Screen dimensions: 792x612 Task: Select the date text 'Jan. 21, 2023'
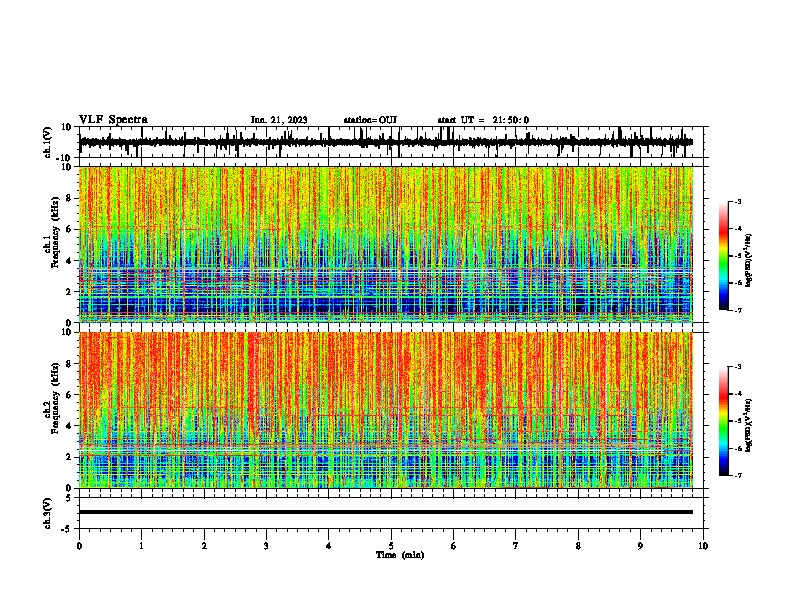(x=279, y=120)
